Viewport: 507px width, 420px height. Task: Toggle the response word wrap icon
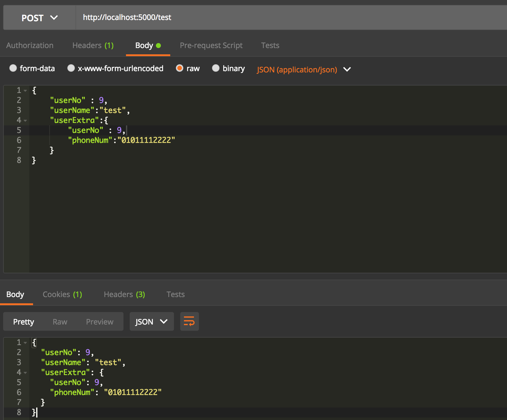(189, 321)
